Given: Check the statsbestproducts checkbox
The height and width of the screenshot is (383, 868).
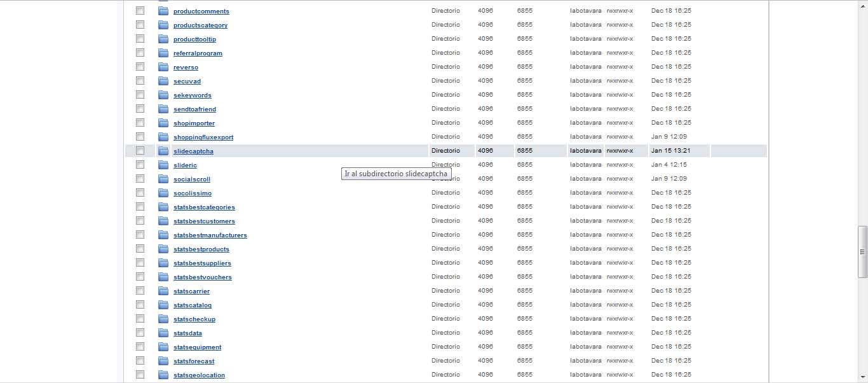Looking at the screenshot, I should 140,249.
